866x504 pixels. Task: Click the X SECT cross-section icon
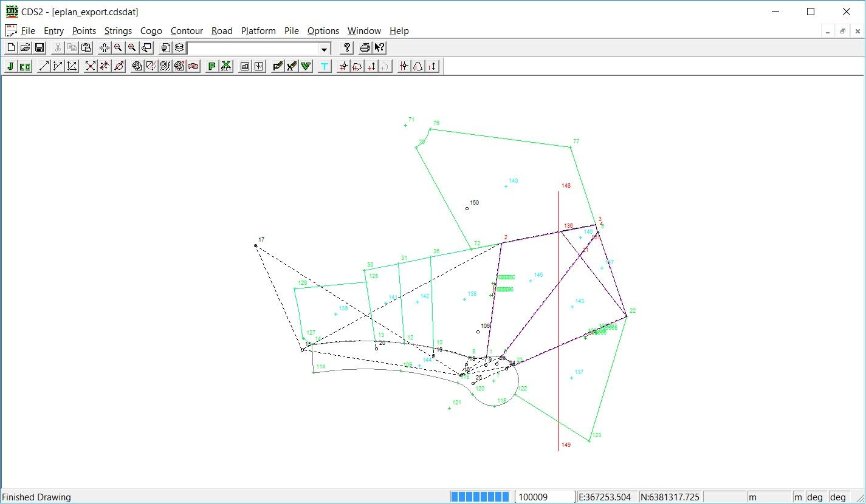[x=225, y=66]
